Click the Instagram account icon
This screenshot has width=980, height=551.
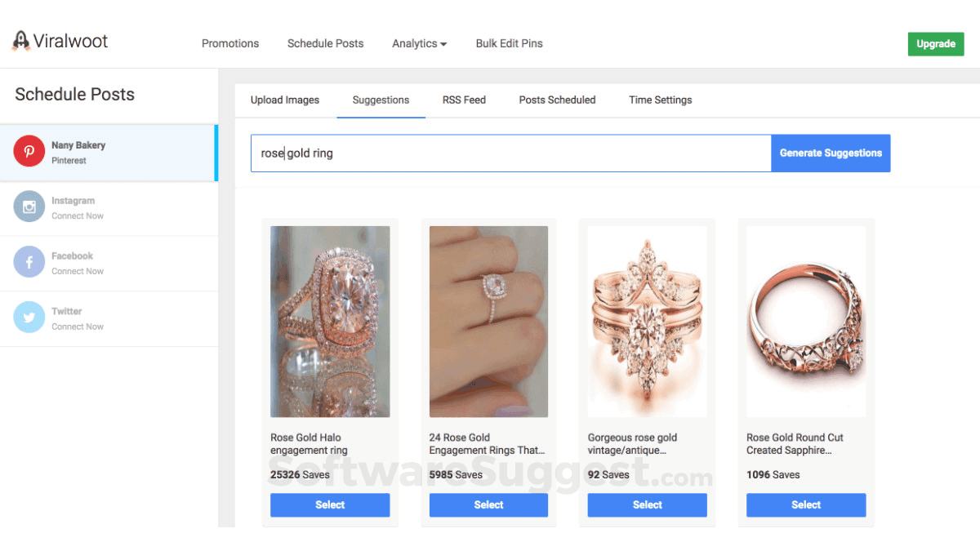(29, 207)
